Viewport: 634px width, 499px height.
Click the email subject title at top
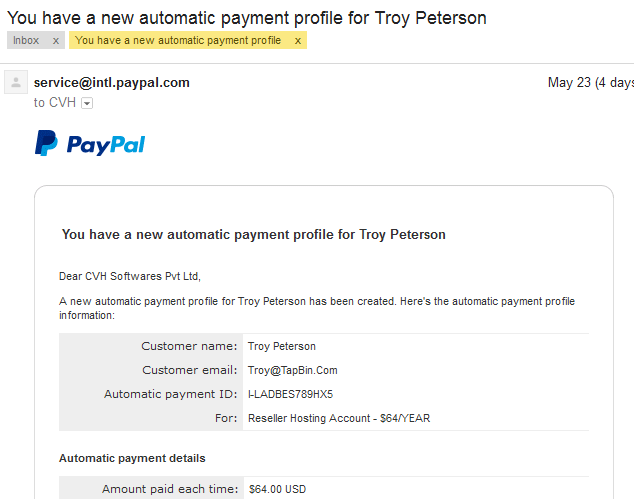click(247, 18)
